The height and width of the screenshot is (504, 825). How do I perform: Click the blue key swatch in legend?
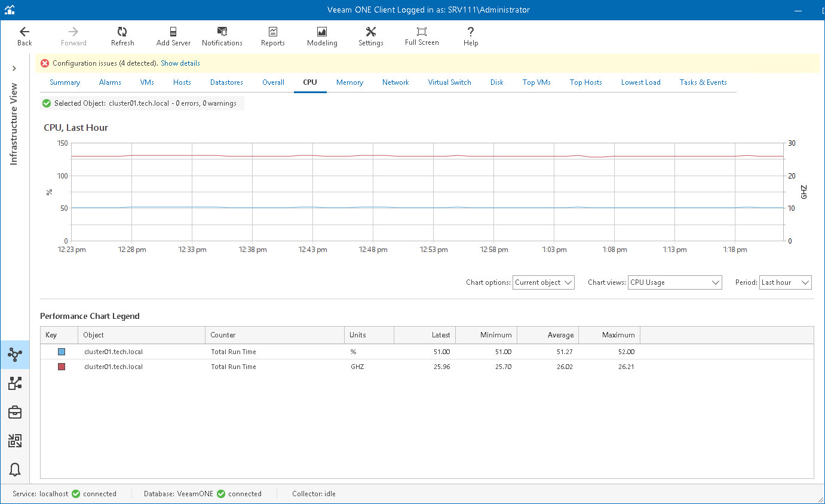[62, 352]
